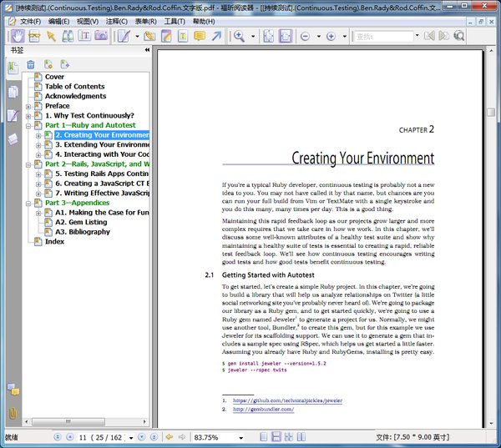This screenshot has height=448, width=501.
Task: Expand the Preface bookmark node
Action: tap(28, 107)
